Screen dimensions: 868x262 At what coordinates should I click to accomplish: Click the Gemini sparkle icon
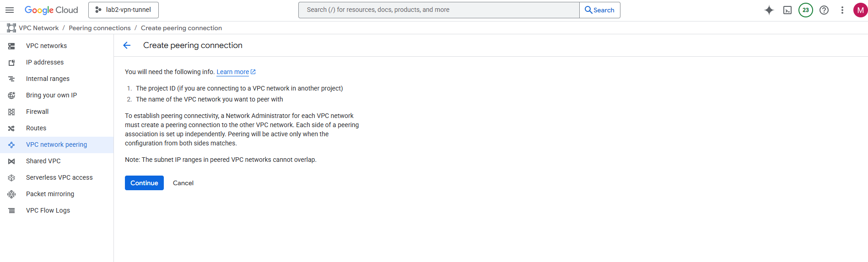tap(769, 10)
